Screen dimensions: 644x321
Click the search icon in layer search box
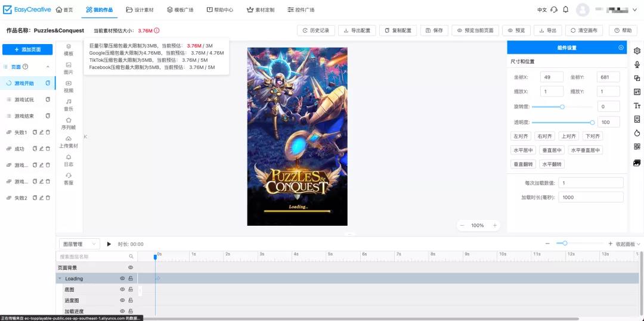click(x=131, y=257)
